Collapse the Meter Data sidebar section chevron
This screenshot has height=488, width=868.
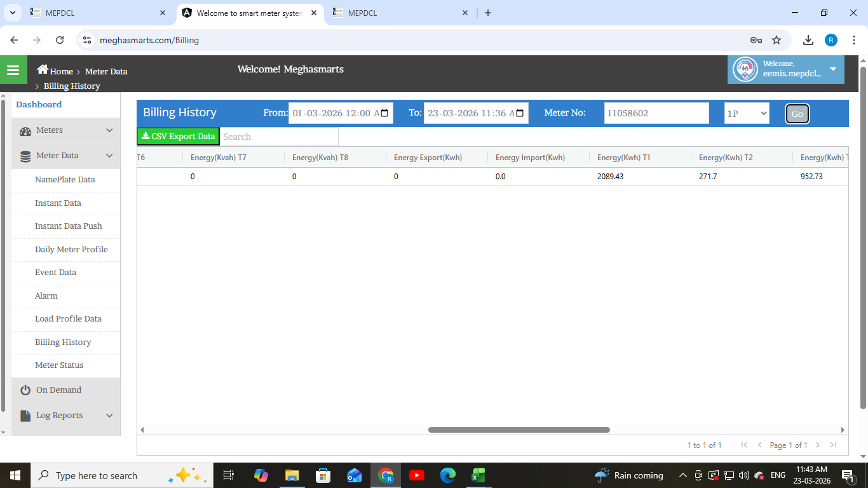pyautogui.click(x=109, y=156)
